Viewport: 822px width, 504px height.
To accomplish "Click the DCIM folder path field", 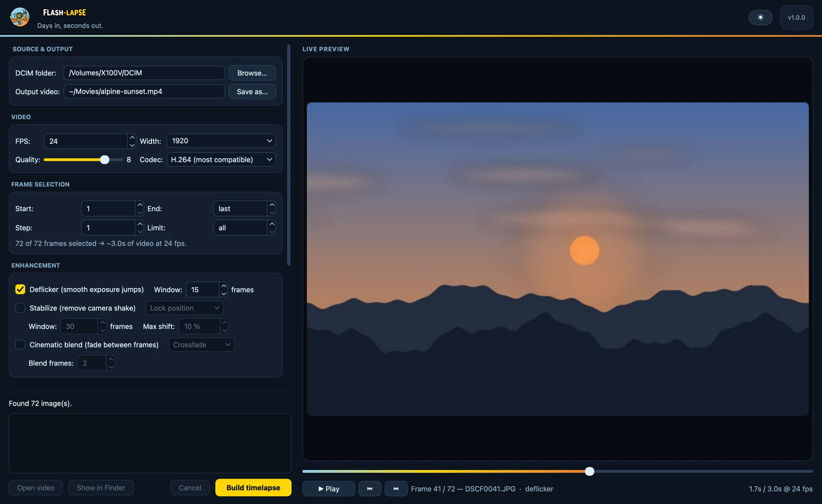I will click(144, 73).
